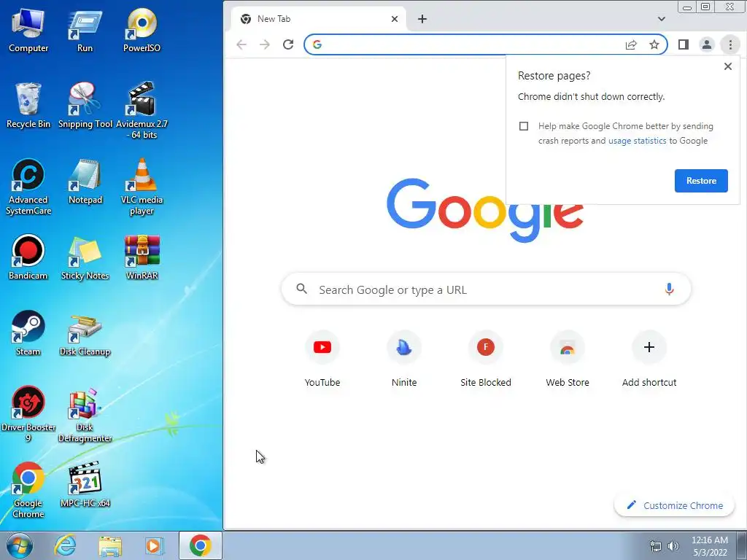The height and width of the screenshot is (560, 747).
Task: Dismiss the Restore pages popup
Action: pyautogui.click(x=727, y=66)
